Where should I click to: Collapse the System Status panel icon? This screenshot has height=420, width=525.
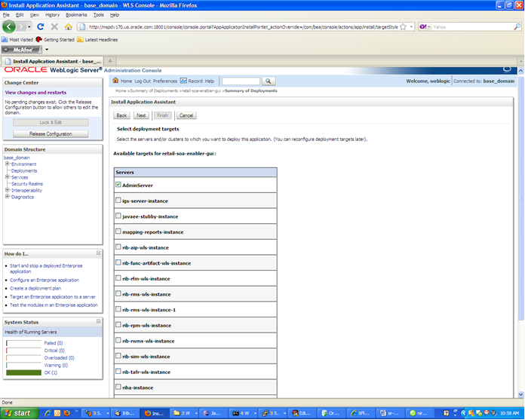tap(98, 321)
